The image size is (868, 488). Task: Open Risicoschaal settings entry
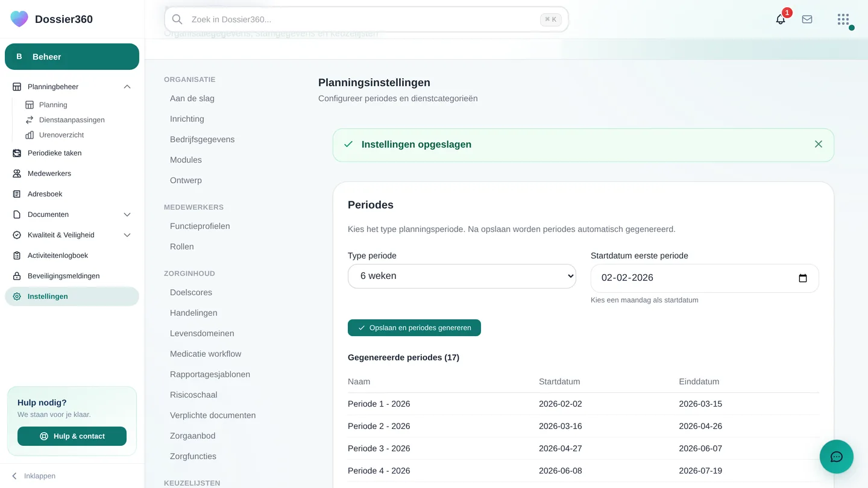coord(193,395)
